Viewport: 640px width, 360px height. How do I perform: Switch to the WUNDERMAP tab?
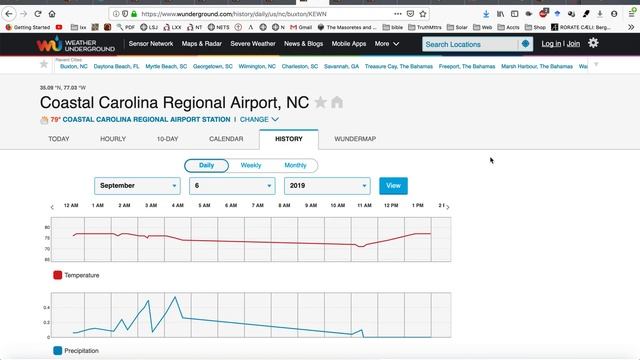(355, 139)
